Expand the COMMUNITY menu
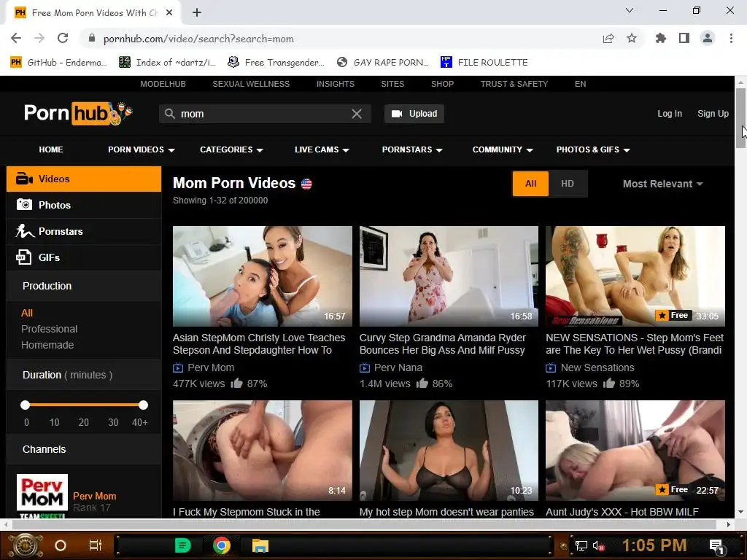Image resolution: width=747 pixels, height=560 pixels. [x=502, y=149]
